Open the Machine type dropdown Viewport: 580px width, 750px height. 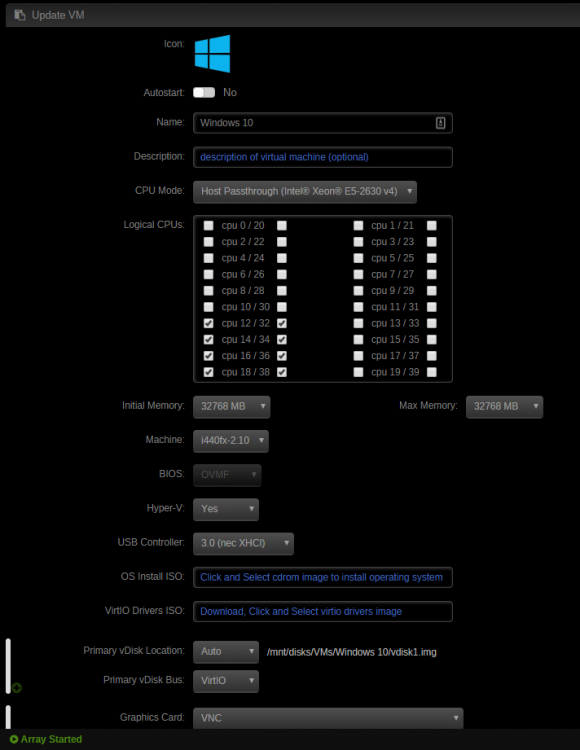click(231, 441)
